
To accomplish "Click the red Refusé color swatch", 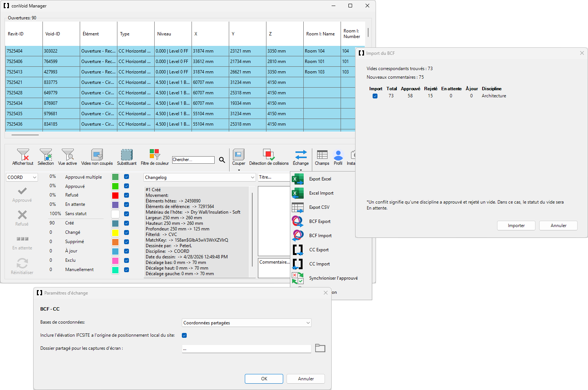I will pyautogui.click(x=116, y=195).
